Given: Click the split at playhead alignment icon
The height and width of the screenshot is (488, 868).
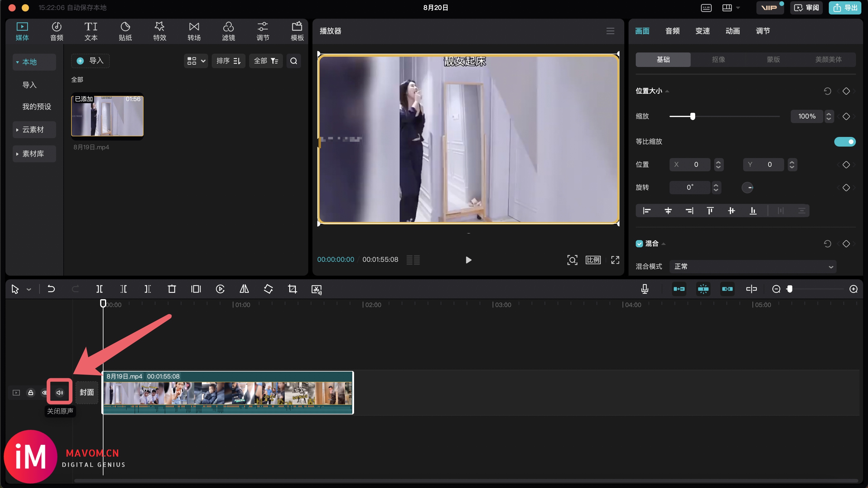Looking at the screenshot, I should [x=751, y=289].
